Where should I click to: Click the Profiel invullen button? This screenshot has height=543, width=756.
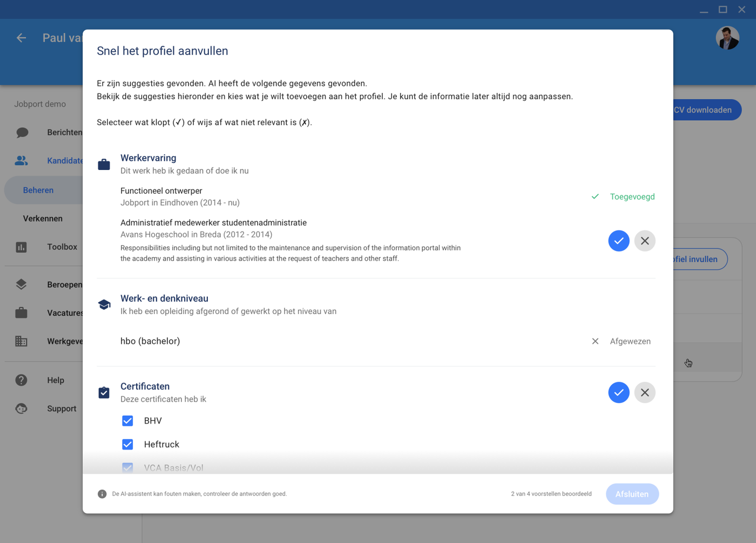point(699,259)
